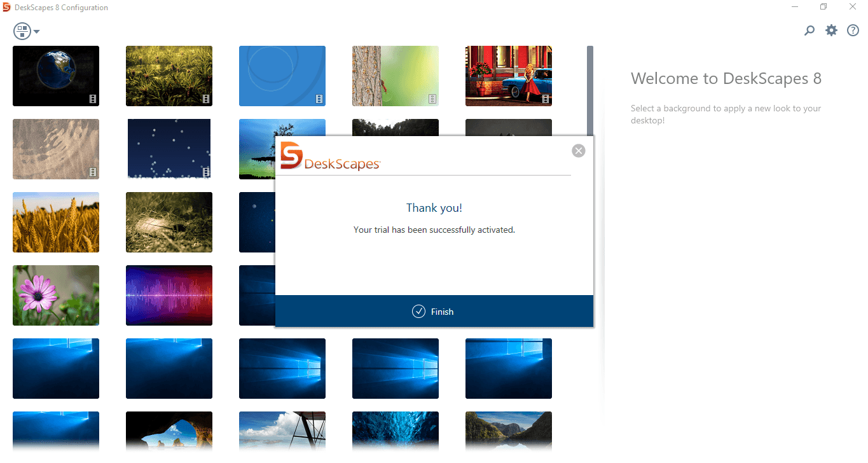This screenshot has height=463, width=868.
Task: Open the help question mark icon
Action: [853, 30]
